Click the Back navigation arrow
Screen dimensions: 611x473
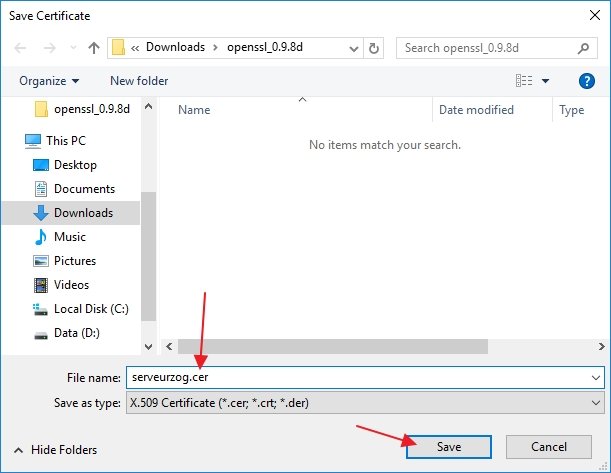click(x=20, y=48)
